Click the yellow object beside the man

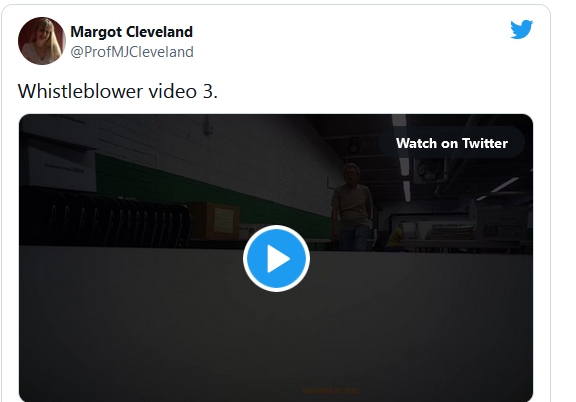(396, 236)
